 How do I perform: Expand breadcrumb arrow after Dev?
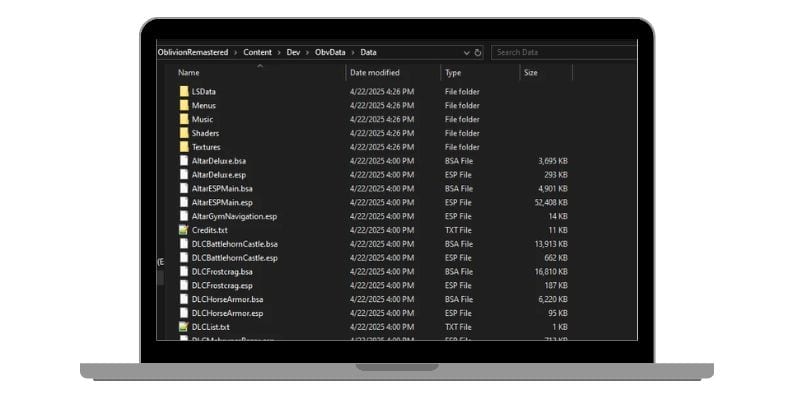coord(307,53)
